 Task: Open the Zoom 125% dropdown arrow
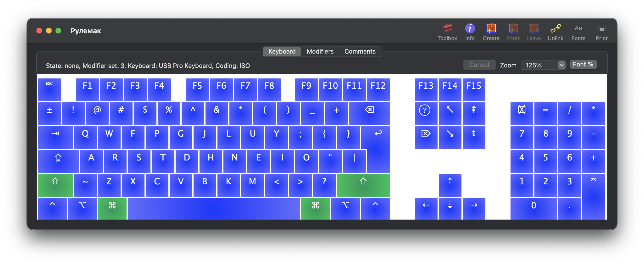[561, 65]
